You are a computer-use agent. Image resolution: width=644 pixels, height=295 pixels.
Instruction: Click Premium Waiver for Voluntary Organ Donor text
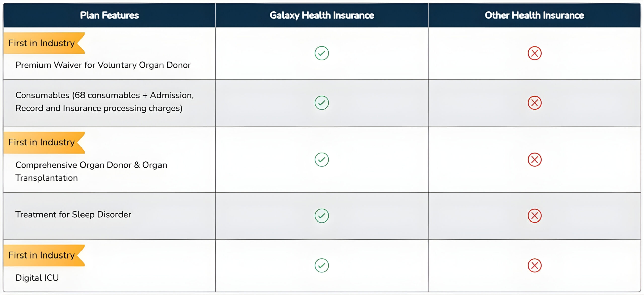click(103, 65)
